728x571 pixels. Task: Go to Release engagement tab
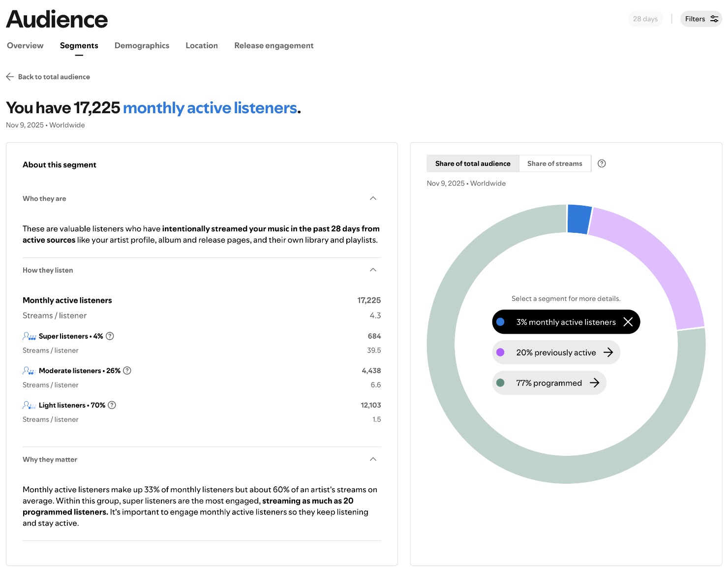pos(273,46)
